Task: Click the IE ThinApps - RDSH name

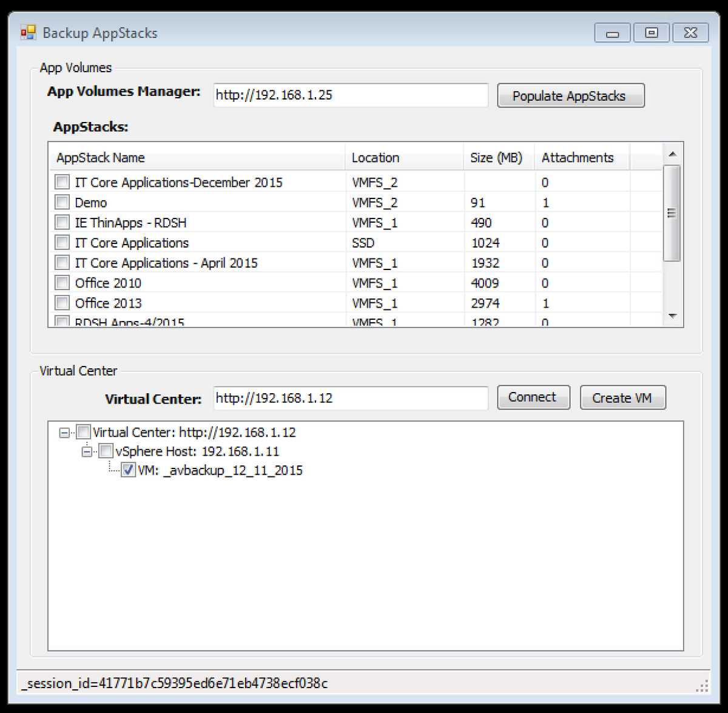Action: [x=130, y=223]
